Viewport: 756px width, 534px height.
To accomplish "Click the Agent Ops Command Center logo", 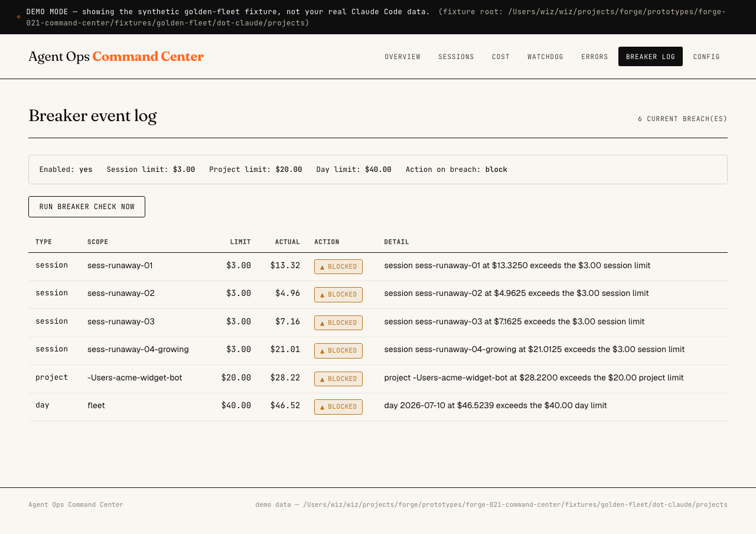I will tap(116, 57).
